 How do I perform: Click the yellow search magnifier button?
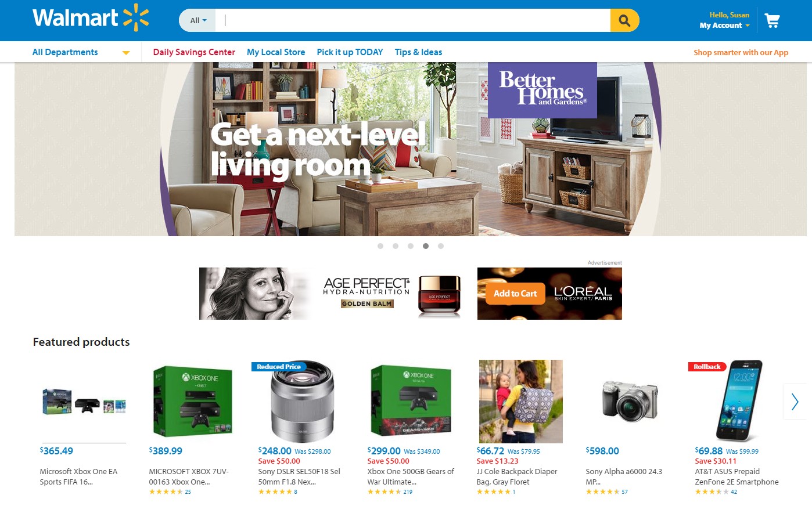pos(624,20)
